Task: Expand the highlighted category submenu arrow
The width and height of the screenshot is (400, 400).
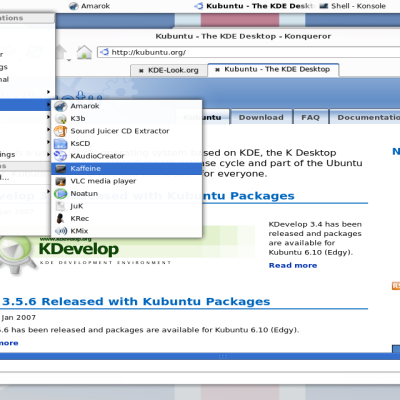Action: tap(49, 105)
